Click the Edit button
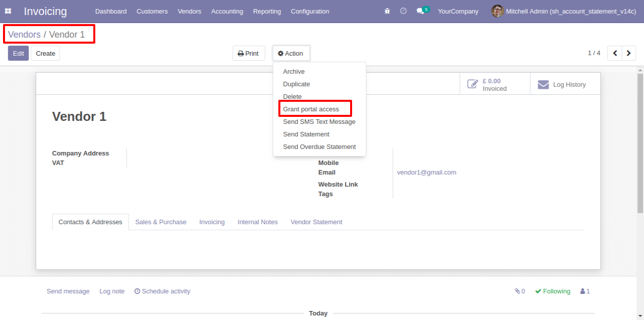 point(19,54)
